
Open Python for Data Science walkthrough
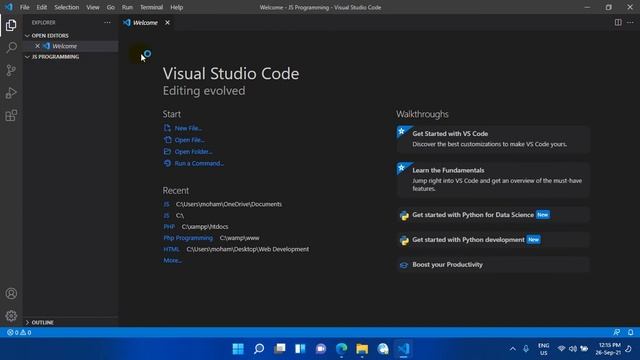click(x=493, y=215)
